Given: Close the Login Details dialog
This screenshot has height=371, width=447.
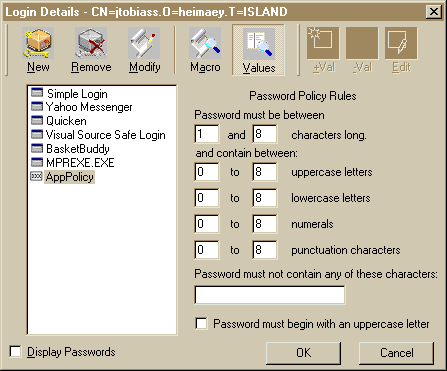Looking at the screenshot, I should (x=434, y=12).
